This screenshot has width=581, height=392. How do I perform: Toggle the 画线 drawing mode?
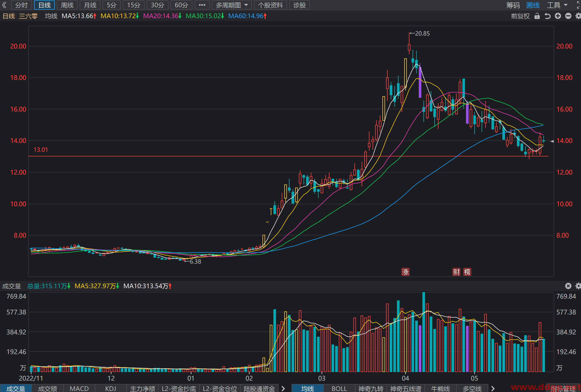533,5
